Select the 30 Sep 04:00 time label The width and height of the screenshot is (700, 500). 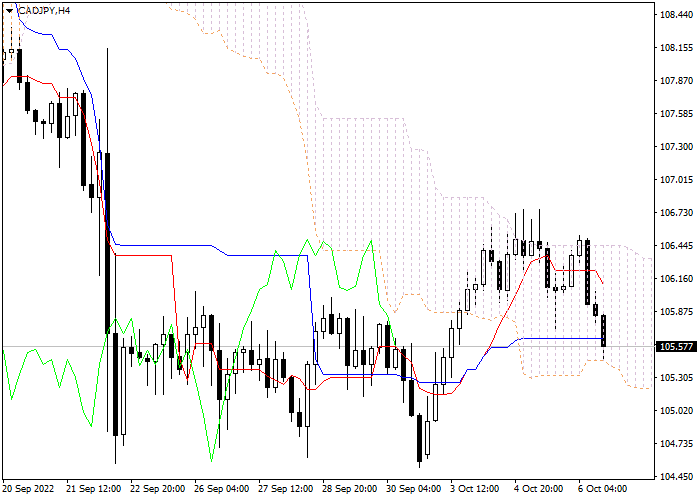pyautogui.click(x=413, y=489)
